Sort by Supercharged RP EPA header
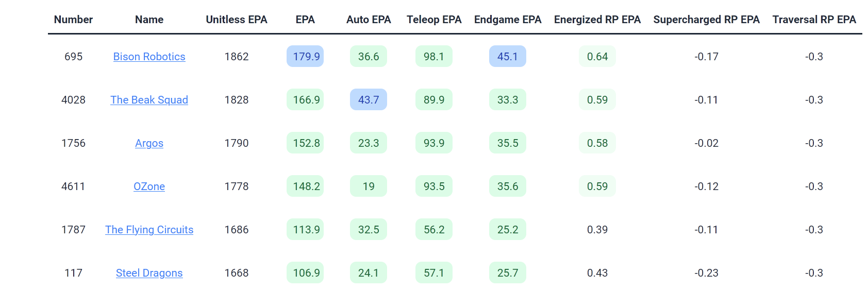The width and height of the screenshot is (868, 290). [x=706, y=20]
